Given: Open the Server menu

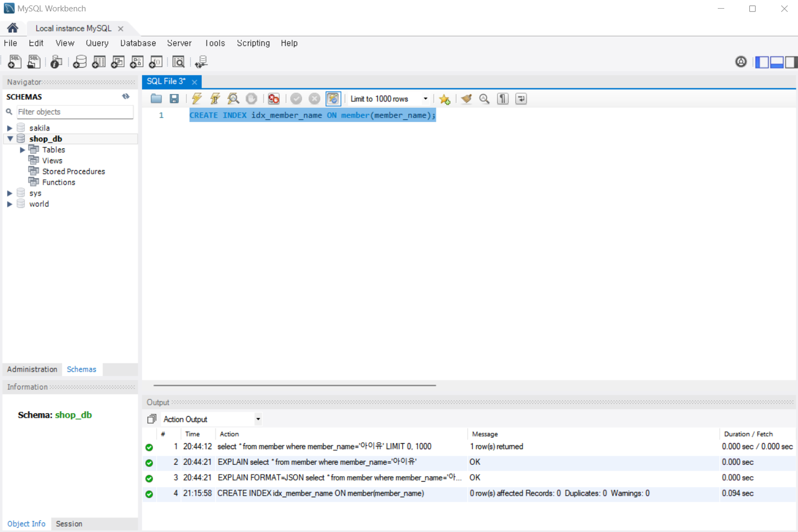Looking at the screenshot, I should click(179, 43).
